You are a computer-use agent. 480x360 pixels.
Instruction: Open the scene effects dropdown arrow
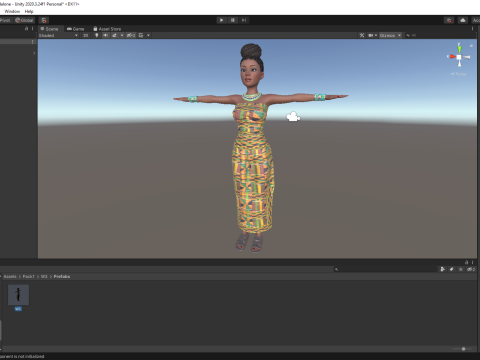coord(122,35)
